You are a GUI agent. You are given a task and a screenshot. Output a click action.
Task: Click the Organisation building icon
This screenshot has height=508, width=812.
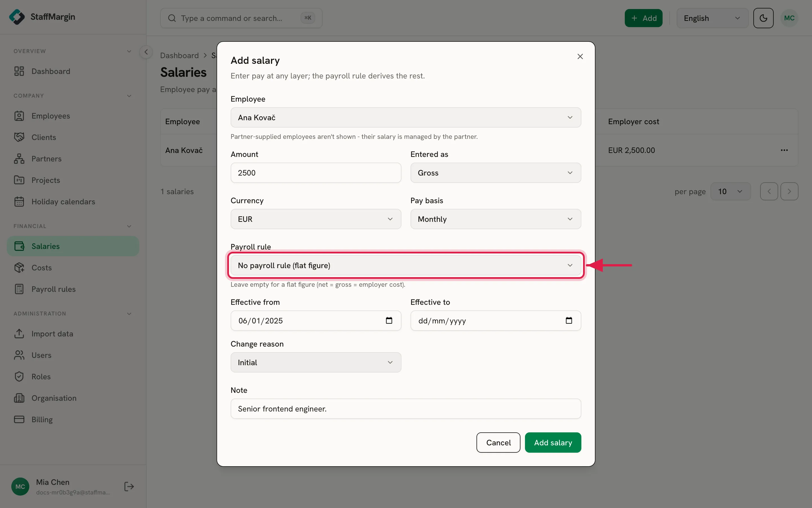click(x=19, y=398)
